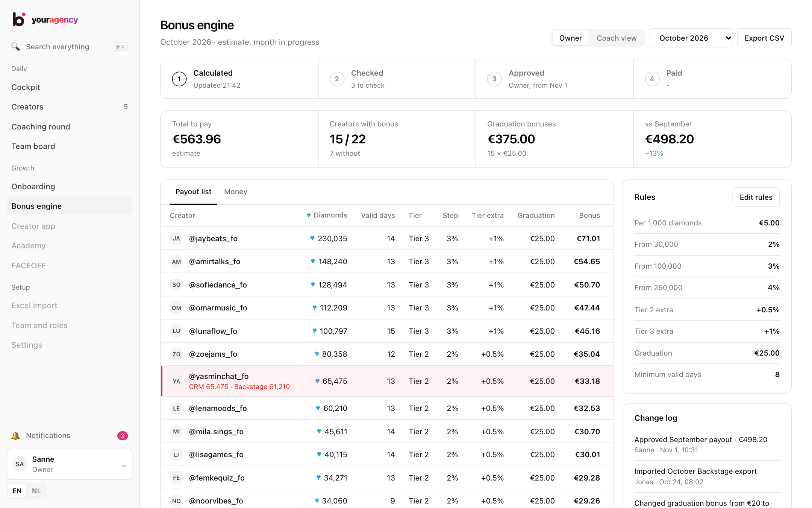Viewport: 812px width, 508px height.
Task: Open the Payout list tab
Action: coord(193,192)
